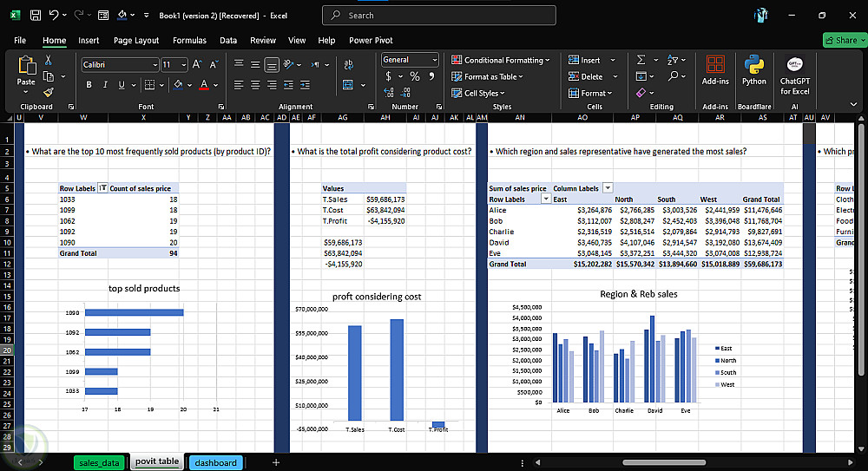
Task: Click the Cut scissors icon
Action: 49,61
